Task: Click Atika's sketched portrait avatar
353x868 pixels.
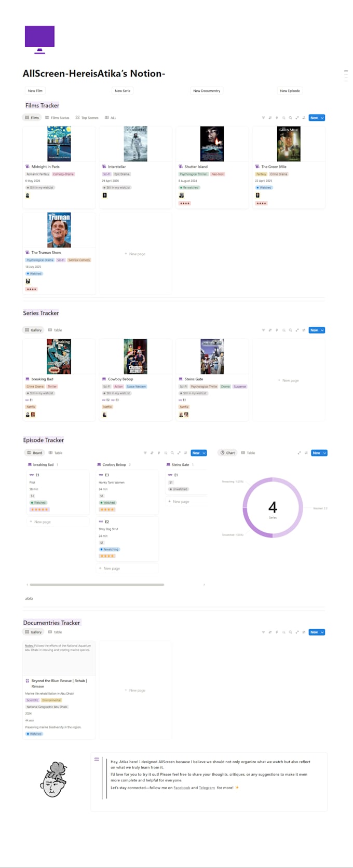Action: click(53, 780)
